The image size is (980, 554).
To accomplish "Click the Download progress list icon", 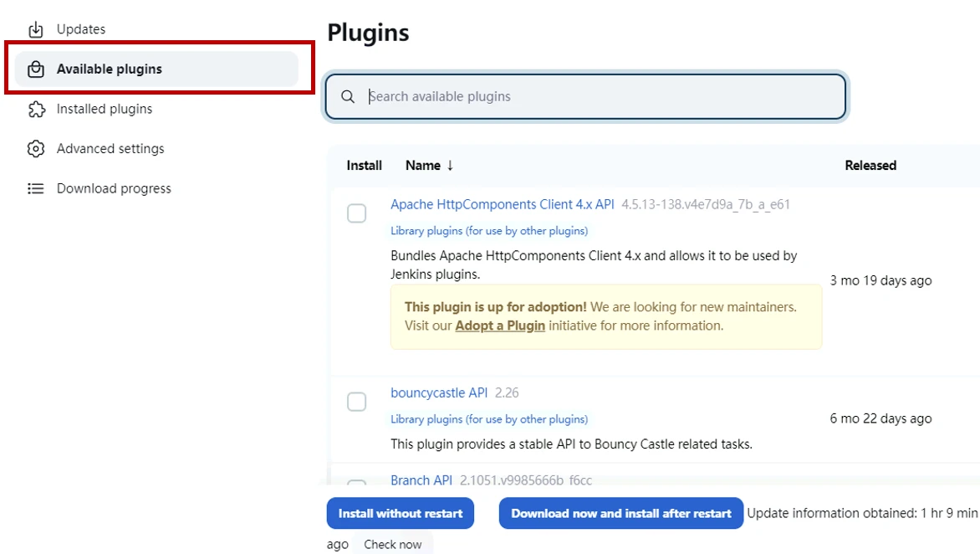I will click(x=35, y=189).
